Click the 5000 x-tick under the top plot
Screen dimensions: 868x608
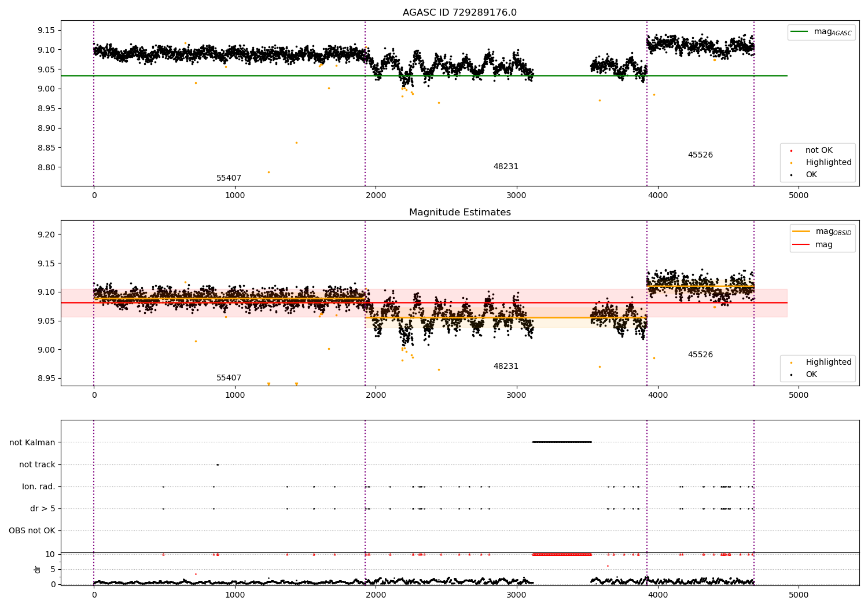(x=799, y=196)
